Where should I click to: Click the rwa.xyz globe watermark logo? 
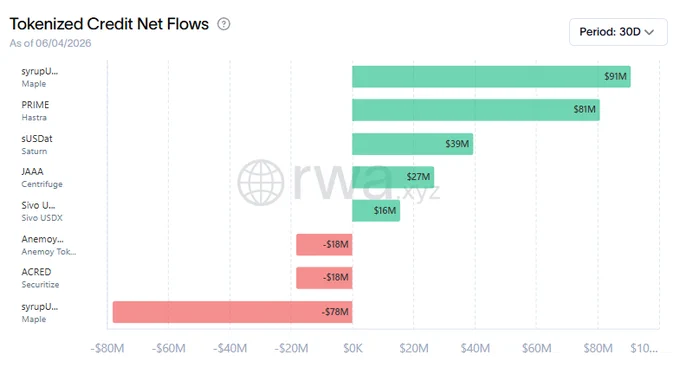261,183
